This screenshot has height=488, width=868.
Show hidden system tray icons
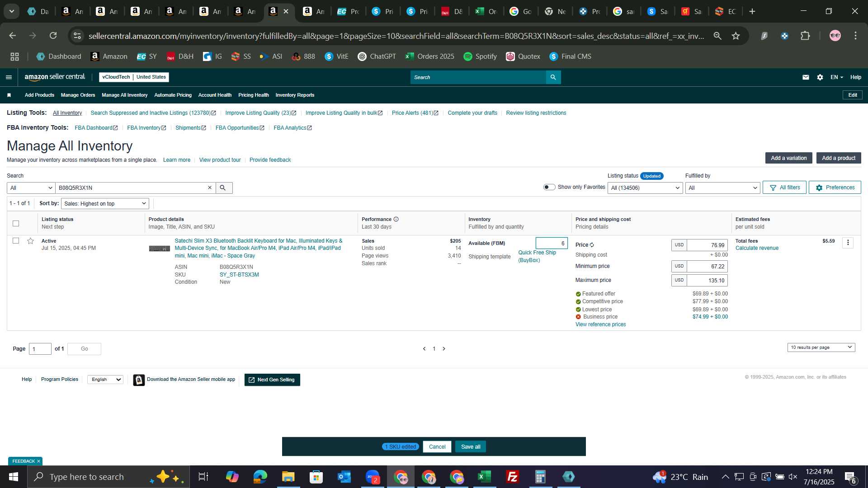(x=725, y=477)
